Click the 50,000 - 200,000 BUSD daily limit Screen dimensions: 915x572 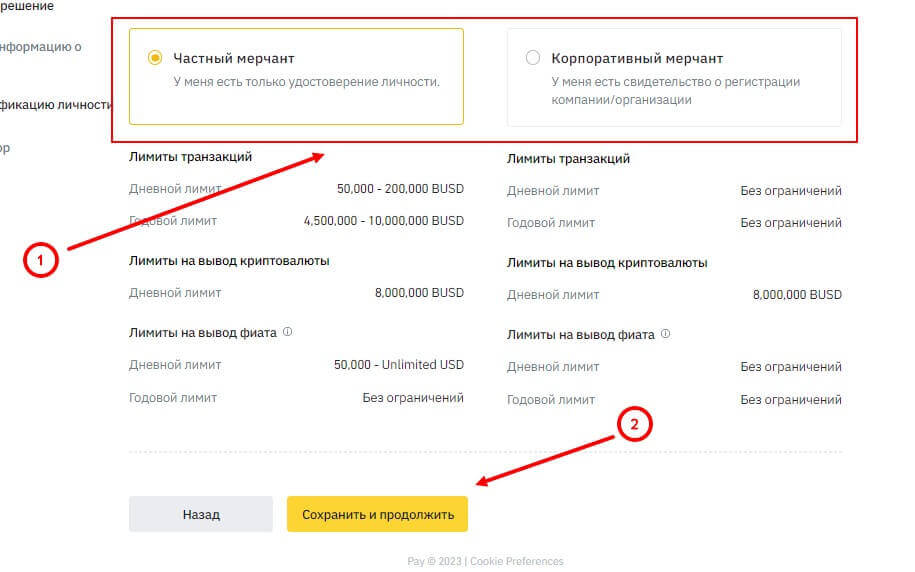(x=400, y=189)
